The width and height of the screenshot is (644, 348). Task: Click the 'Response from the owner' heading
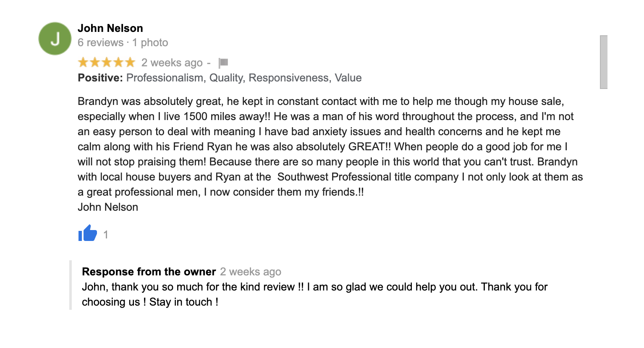coord(149,272)
